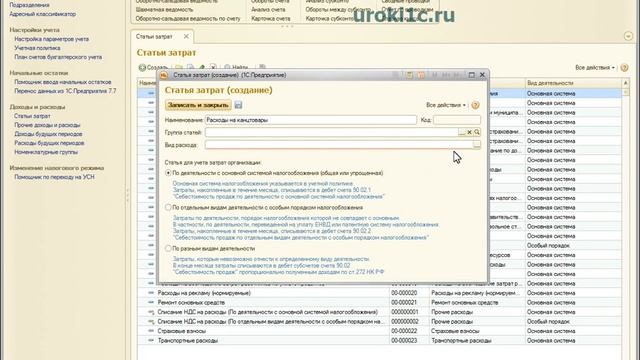Open help for the Статьи затрат list
This screenshot has width=640, height=360.
tap(624, 68)
